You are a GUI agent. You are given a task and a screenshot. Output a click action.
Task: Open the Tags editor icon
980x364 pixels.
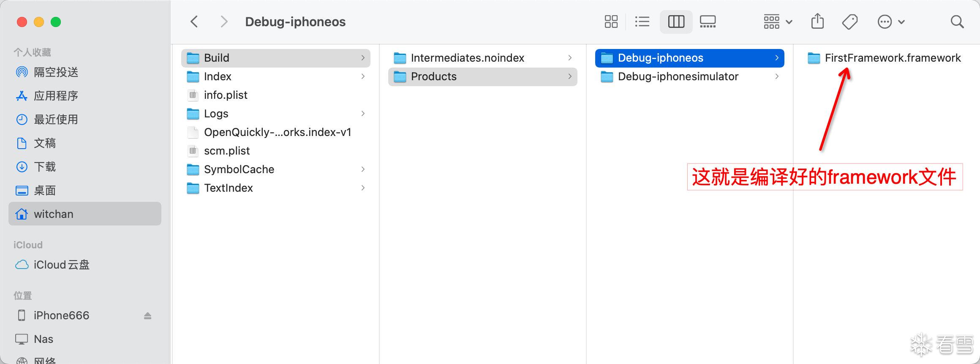tap(849, 22)
